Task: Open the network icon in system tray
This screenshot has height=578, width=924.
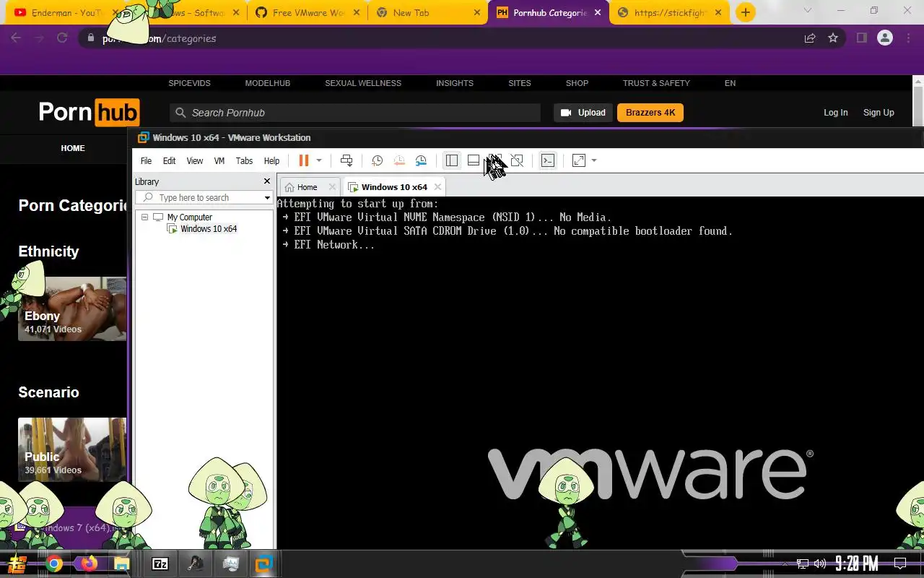Action: tap(803, 564)
